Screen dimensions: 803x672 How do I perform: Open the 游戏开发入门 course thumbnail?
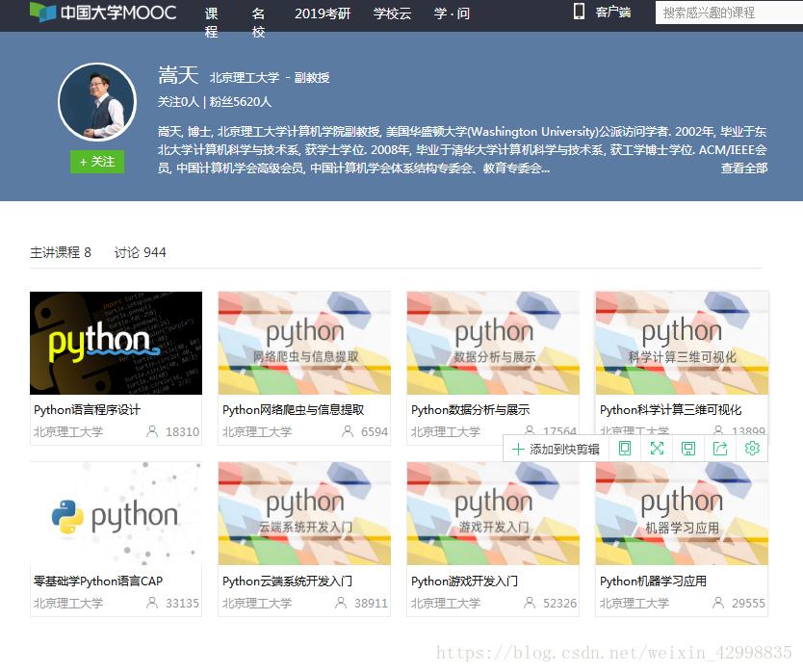pos(493,513)
